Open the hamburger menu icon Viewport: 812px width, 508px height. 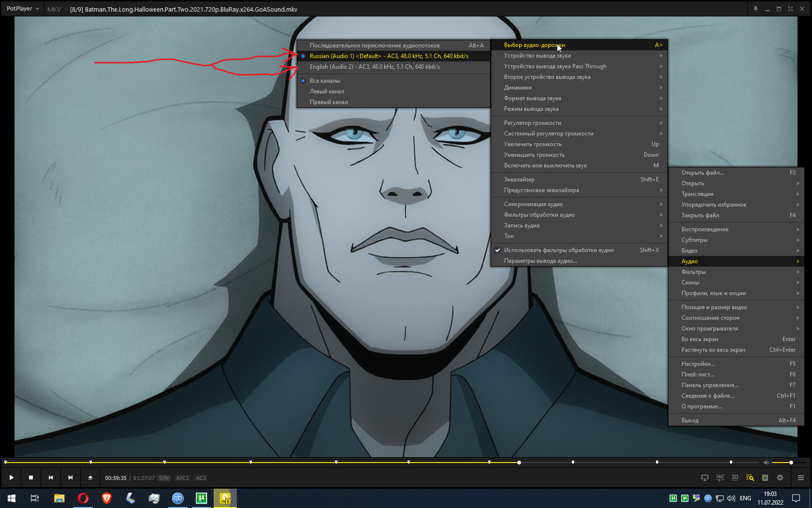pyautogui.click(x=801, y=478)
